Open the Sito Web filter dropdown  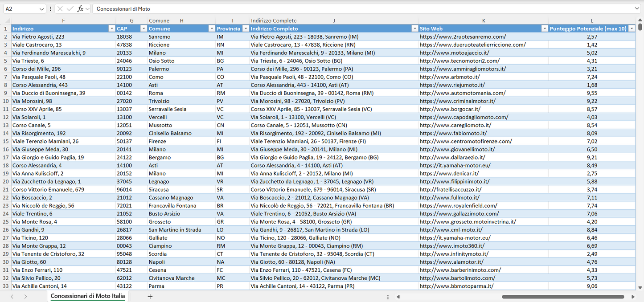[x=544, y=29]
